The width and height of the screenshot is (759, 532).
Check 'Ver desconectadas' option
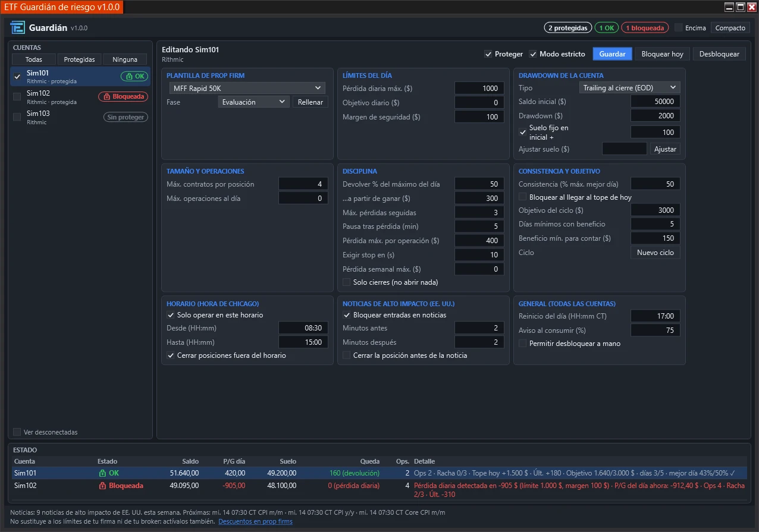17,432
